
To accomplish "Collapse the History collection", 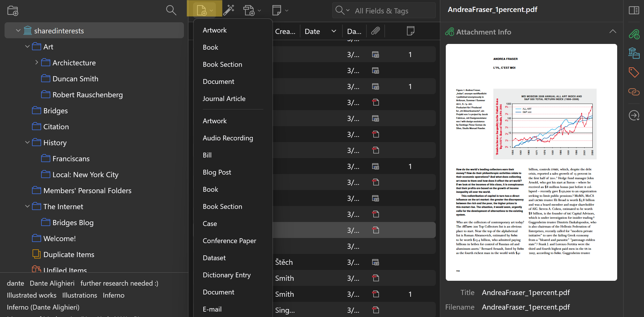I will point(27,142).
